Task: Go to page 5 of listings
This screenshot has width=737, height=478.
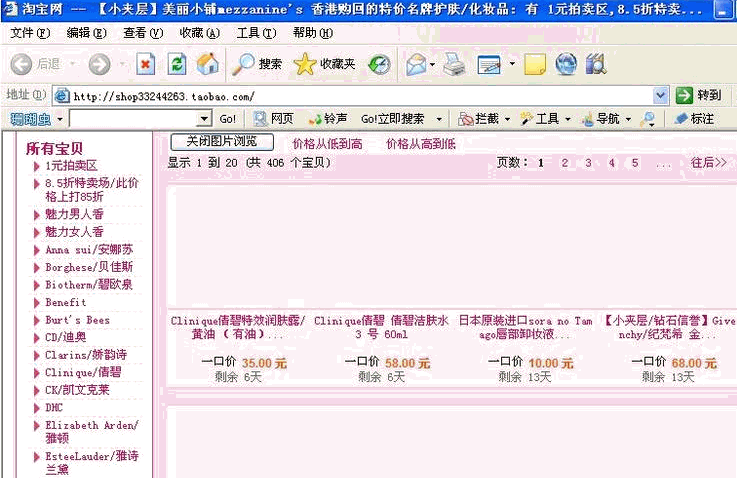Action: 635,163
